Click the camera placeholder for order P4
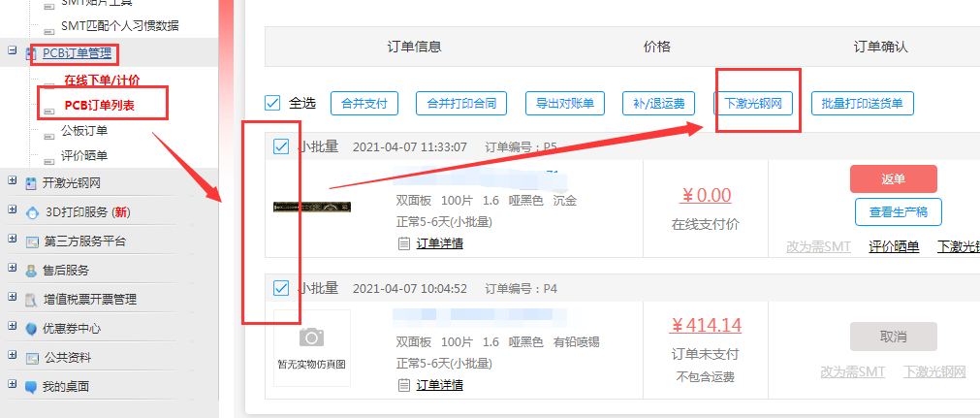The height and width of the screenshot is (418, 980). tap(311, 337)
